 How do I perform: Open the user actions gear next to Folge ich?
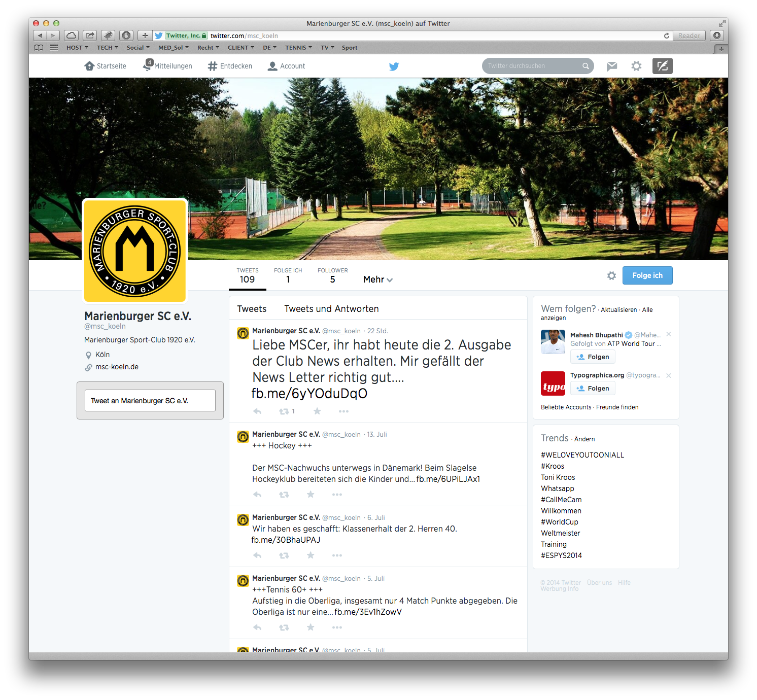611,275
